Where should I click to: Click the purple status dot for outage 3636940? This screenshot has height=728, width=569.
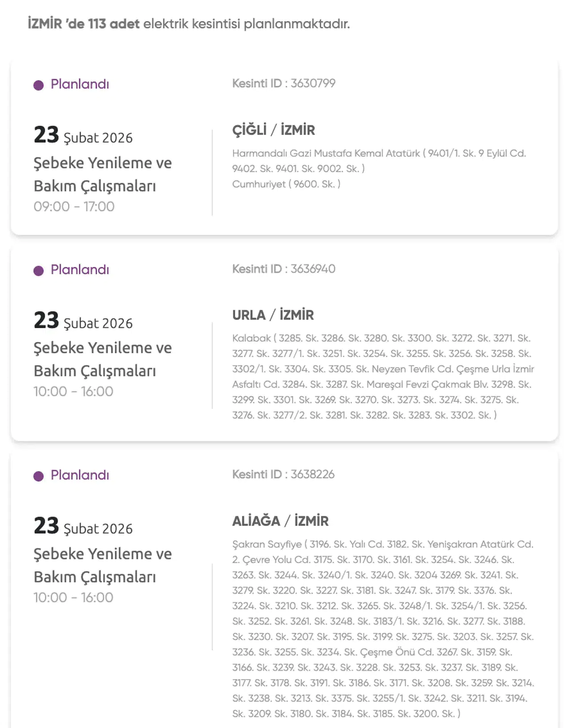(x=39, y=271)
